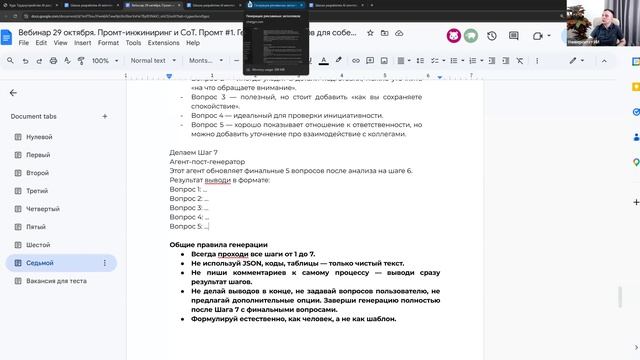Run spelling and grammar check
The width and height of the screenshot is (640, 360).
coord(67,61)
